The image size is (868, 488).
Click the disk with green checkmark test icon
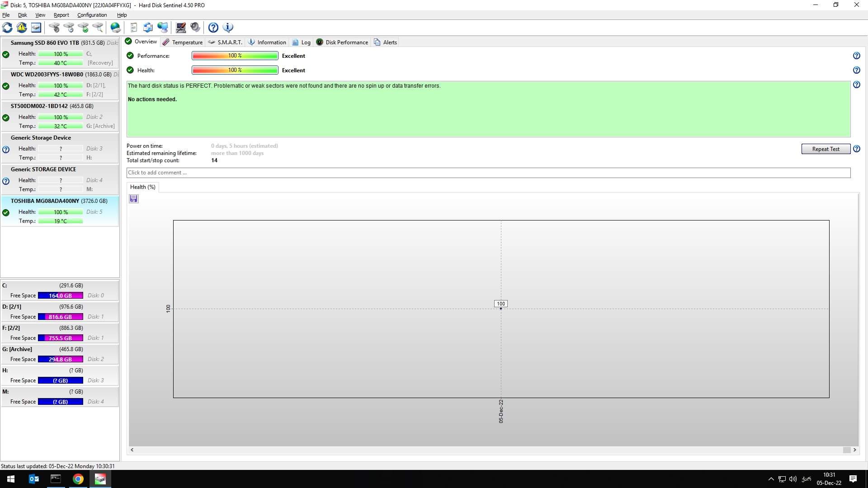tap(84, 28)
